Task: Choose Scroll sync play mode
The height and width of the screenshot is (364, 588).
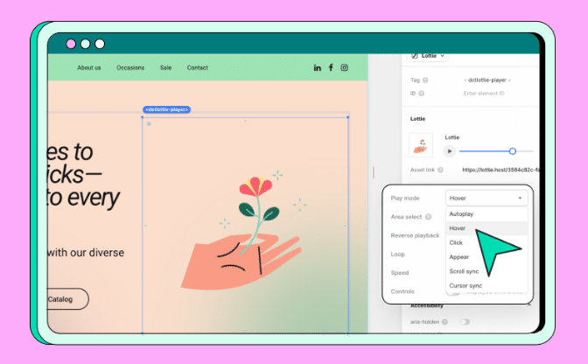Action: (464, 271)
